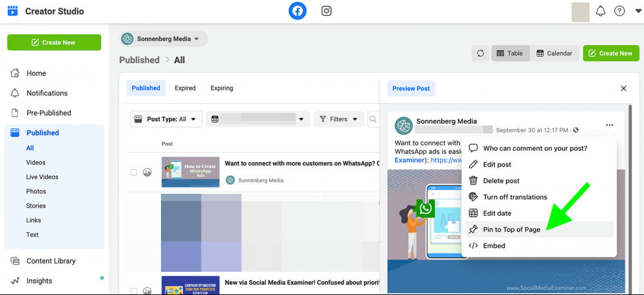The image size is (644, 295).
Task: Open Pre-Published in sidebar
Action: (48, 113)
